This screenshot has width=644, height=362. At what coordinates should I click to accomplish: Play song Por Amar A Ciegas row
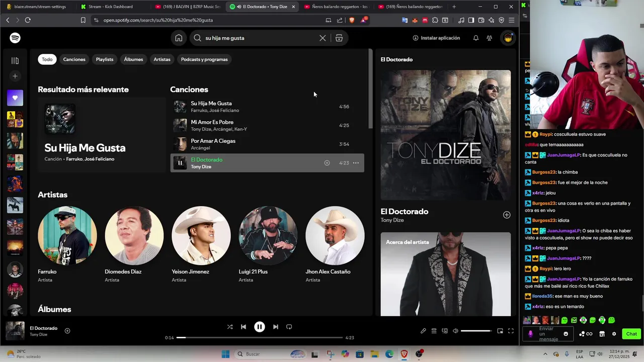pos(267,144)
